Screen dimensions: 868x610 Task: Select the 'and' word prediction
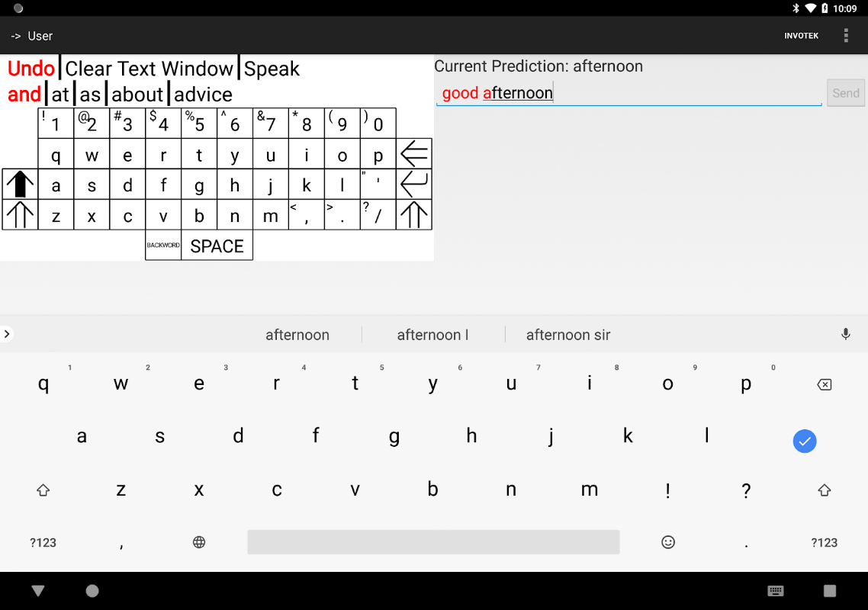pos(24,94)
